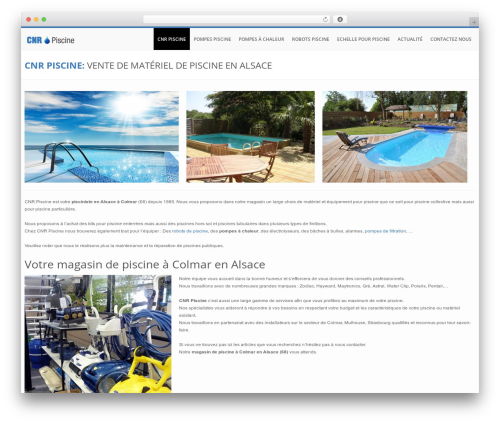Click the CNR Piscine logo
The image size is (500, 423).
tap(50, 40)
